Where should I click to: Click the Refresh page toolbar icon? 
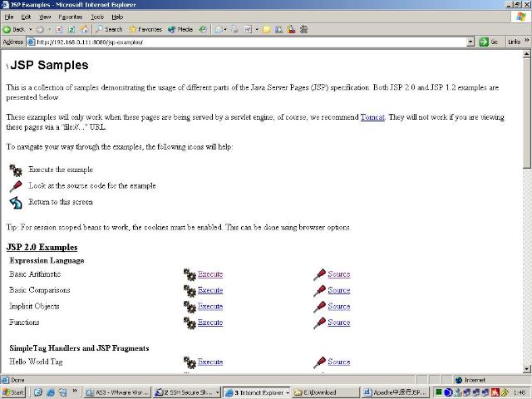[x=71, y=30]
